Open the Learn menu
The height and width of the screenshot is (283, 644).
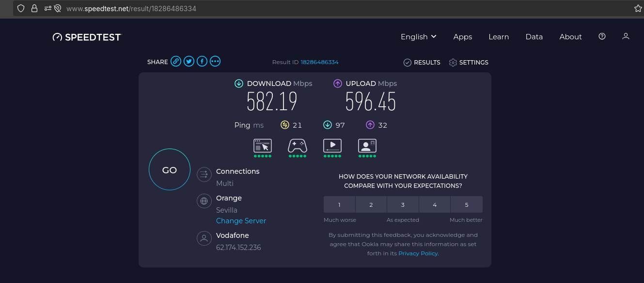[499, 37]
